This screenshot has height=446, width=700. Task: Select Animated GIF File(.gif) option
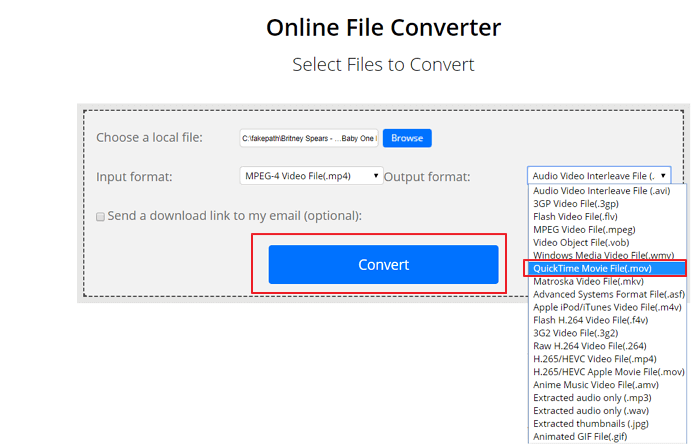coord(607,437)
